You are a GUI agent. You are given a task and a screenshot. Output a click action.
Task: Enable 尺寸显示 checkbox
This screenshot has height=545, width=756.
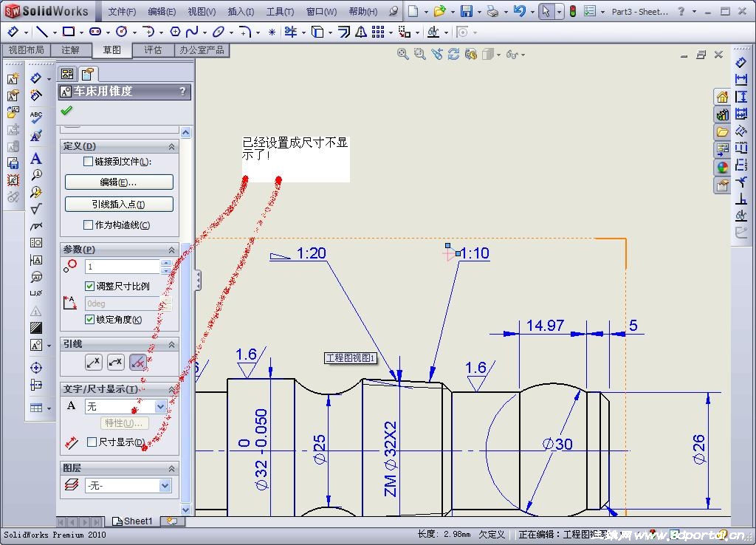[92, 442]
